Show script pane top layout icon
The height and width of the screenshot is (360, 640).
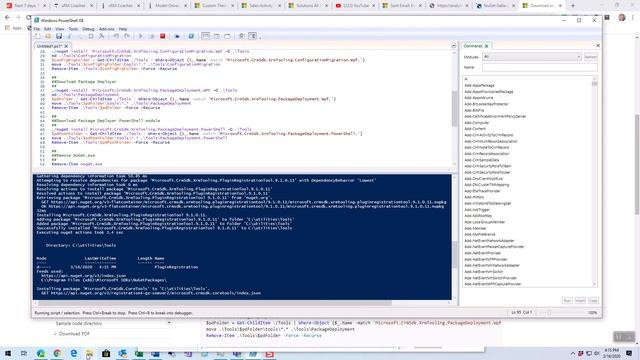point(205,36)
